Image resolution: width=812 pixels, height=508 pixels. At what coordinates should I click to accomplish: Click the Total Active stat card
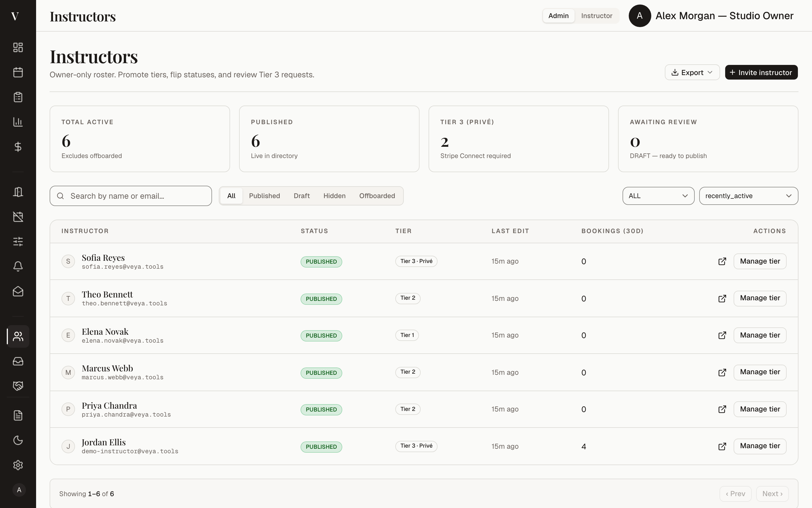click(x=140, y=139)
